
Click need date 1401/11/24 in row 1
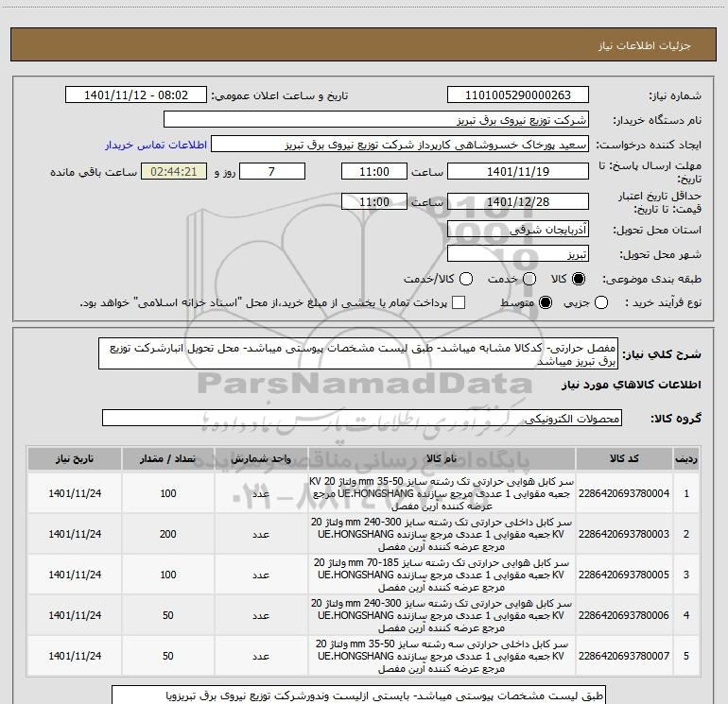coord(75,493)
